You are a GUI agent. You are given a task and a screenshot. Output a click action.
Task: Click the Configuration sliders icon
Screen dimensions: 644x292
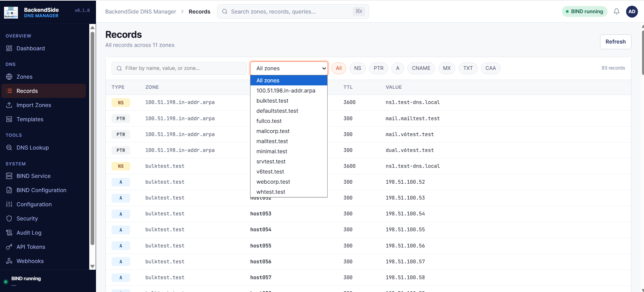(x=9, y=204)
